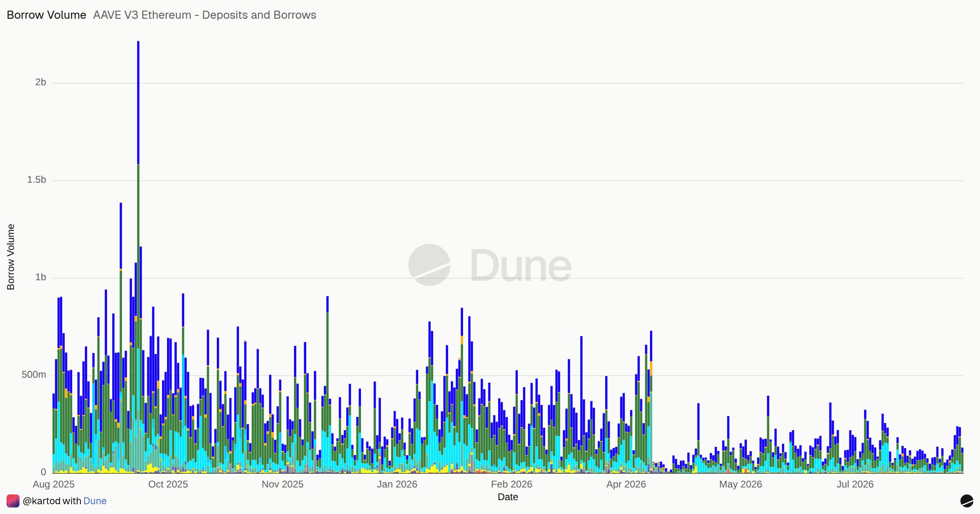The image size is (980, 514).
Task: Click the Aug 2025 x-axis label
Action: tap(53, 484)
